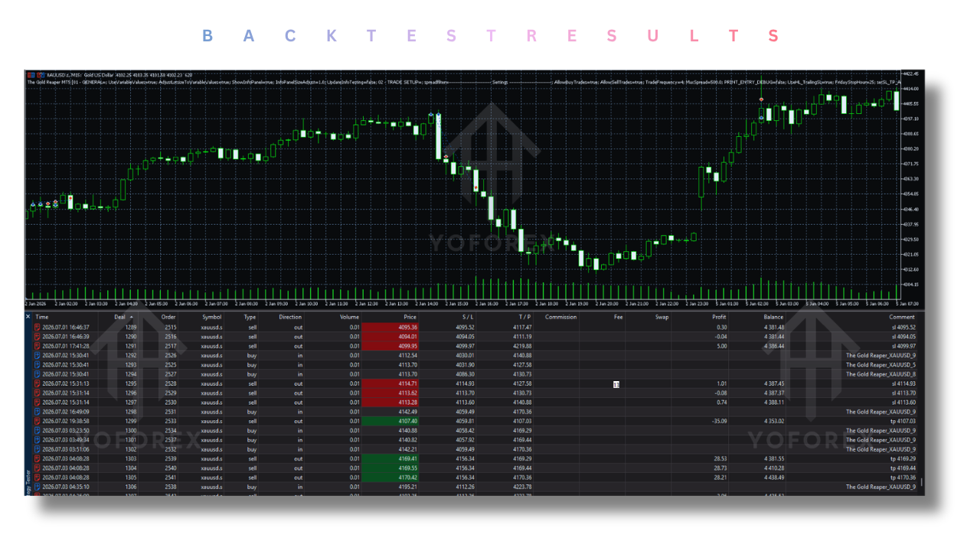Click the profit value 28.73
980x551 pixels.
tap(719, 468)
